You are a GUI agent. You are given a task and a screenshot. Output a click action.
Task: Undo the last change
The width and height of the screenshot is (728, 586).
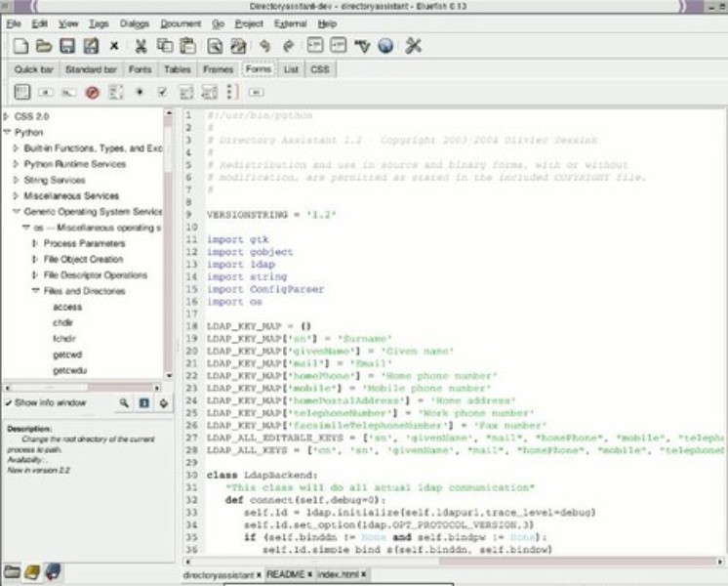tap(265, 46)
